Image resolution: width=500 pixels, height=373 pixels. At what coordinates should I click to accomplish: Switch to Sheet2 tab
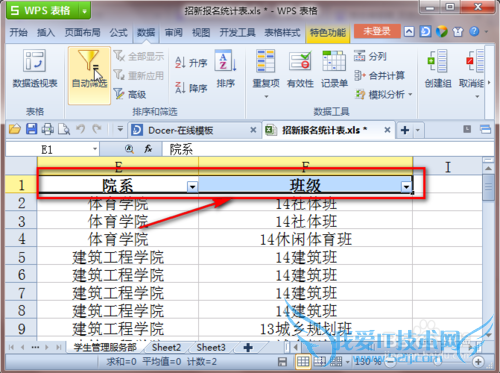click(166, 347)
